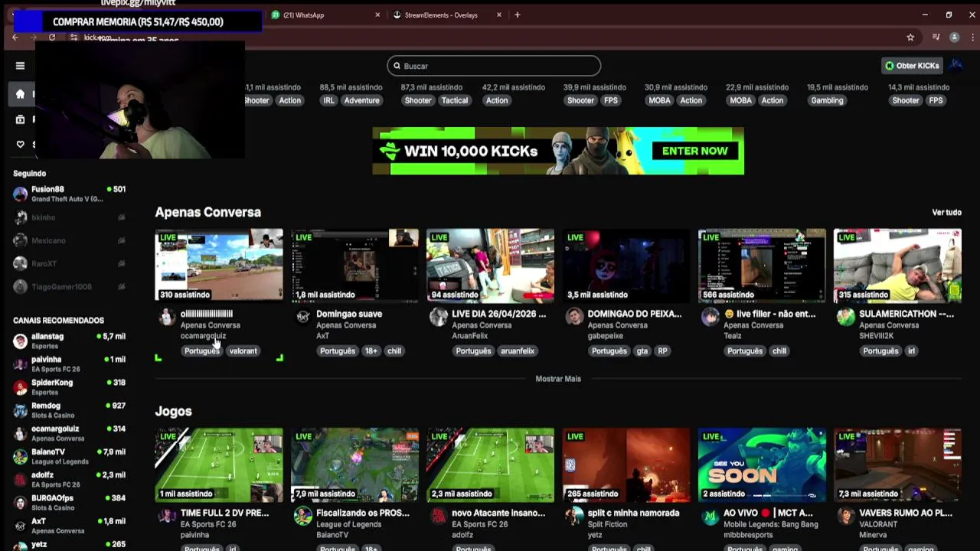Click the Home icon in sidebar
This screenshot has height=551, width=980.
[x=20, y=94]
